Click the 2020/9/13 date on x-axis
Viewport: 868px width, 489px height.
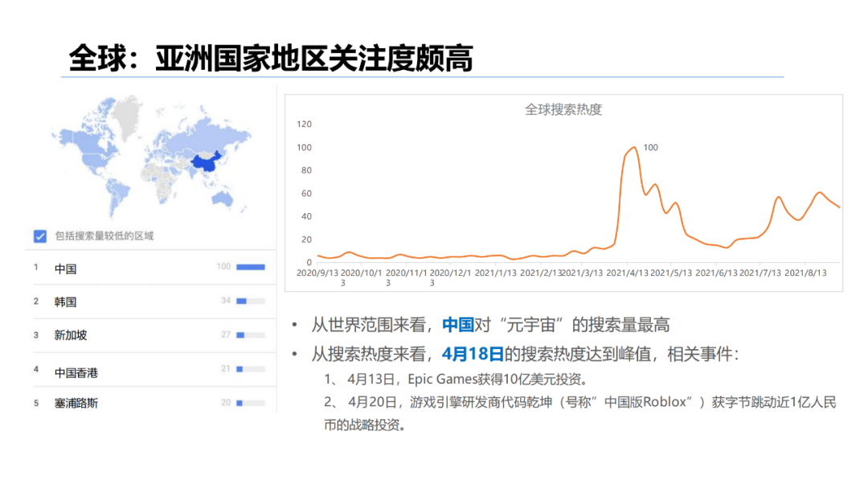317,273
